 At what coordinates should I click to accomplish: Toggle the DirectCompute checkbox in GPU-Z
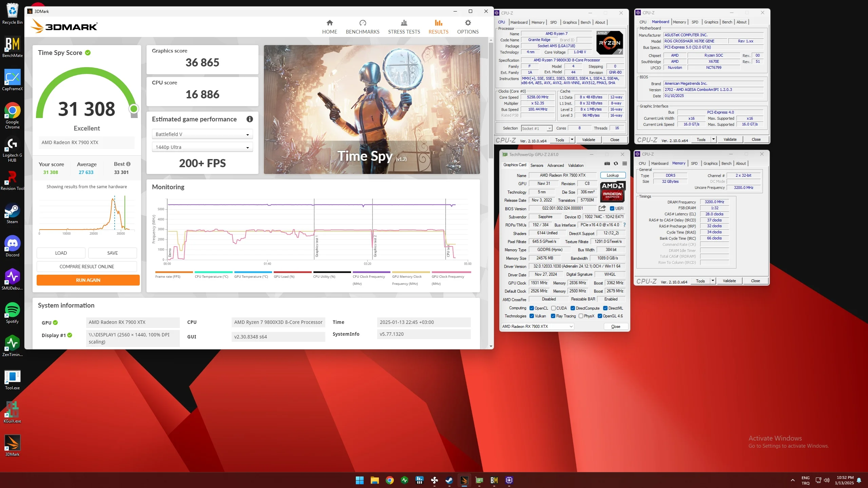tap(573, 308)
